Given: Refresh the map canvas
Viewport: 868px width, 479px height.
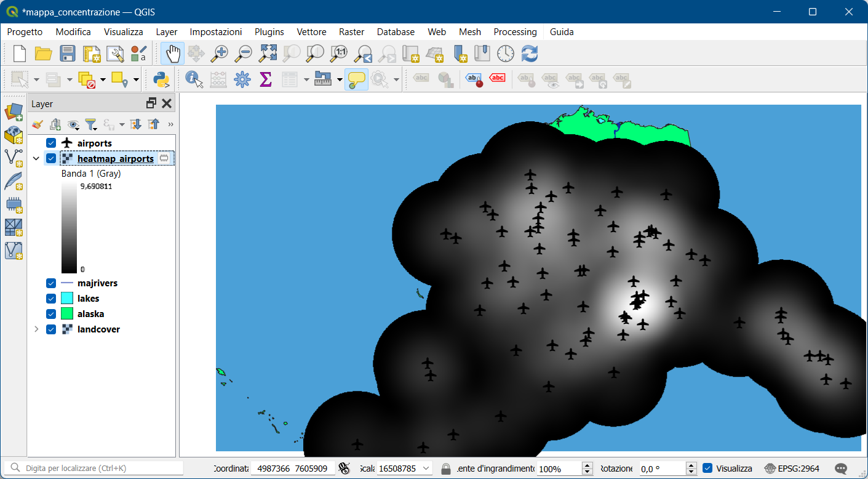Looking at the screenshot, I should coord(530,54).
